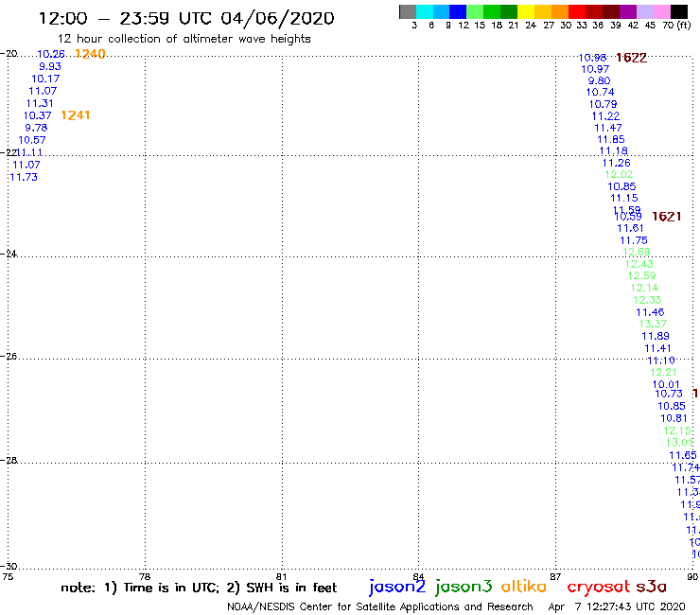Click the gray 3 ft legend swatch
The height and width of the screenshot is (615, 700).
point(408,11)
